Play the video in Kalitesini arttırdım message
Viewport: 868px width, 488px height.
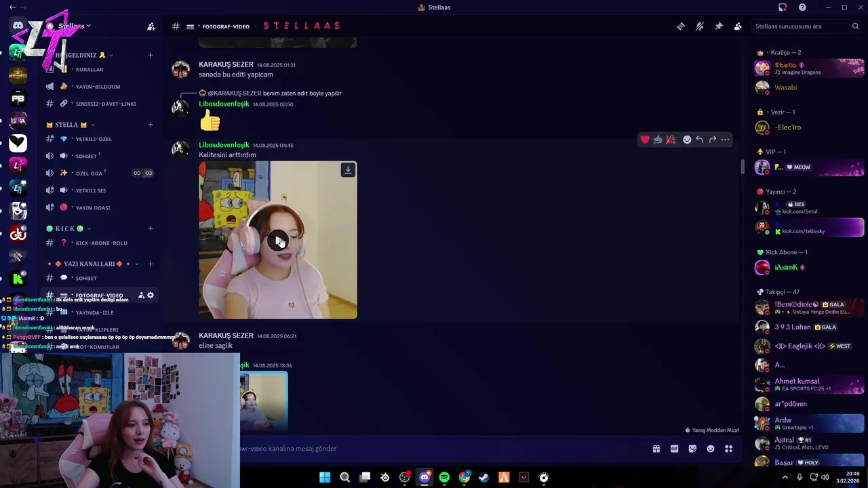(278, 241)
